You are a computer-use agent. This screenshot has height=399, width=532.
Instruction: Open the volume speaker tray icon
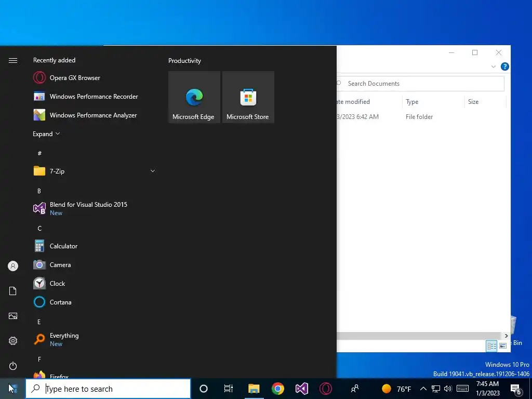click(448, 389)
